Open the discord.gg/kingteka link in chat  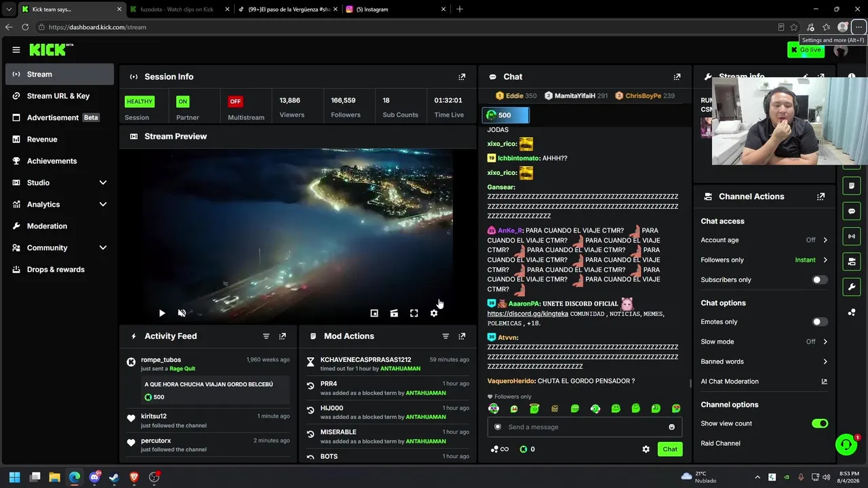(x=528, y=314)
